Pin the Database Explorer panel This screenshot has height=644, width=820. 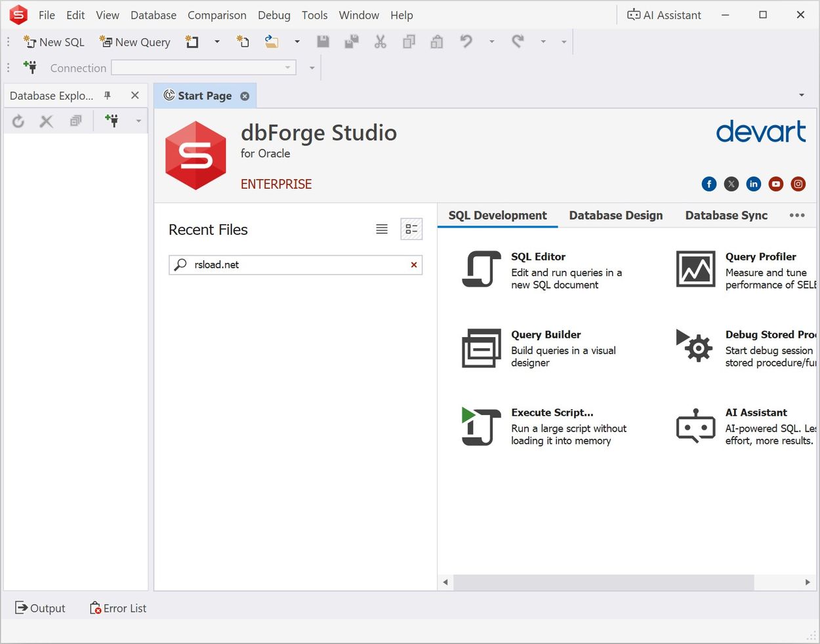click(107, 95)
